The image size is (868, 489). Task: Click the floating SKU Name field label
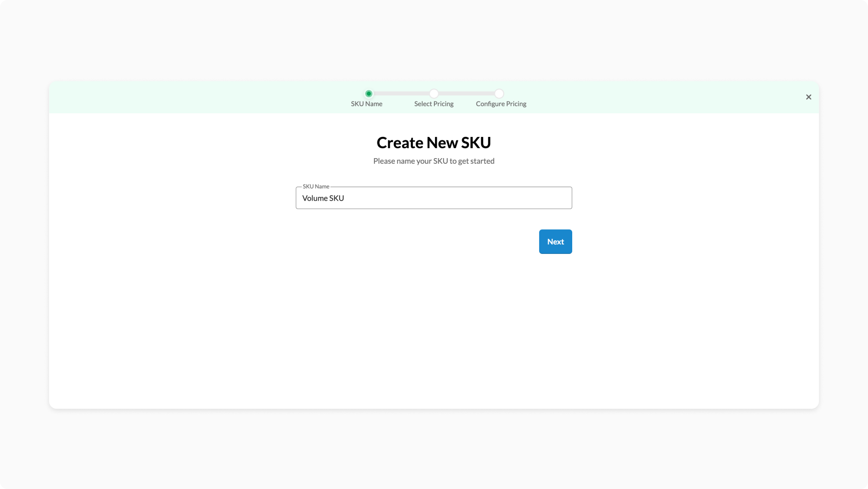(316, 186)
